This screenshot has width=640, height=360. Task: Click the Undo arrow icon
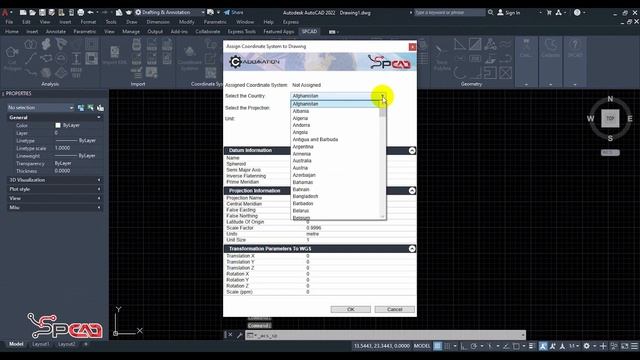point(91,13)
